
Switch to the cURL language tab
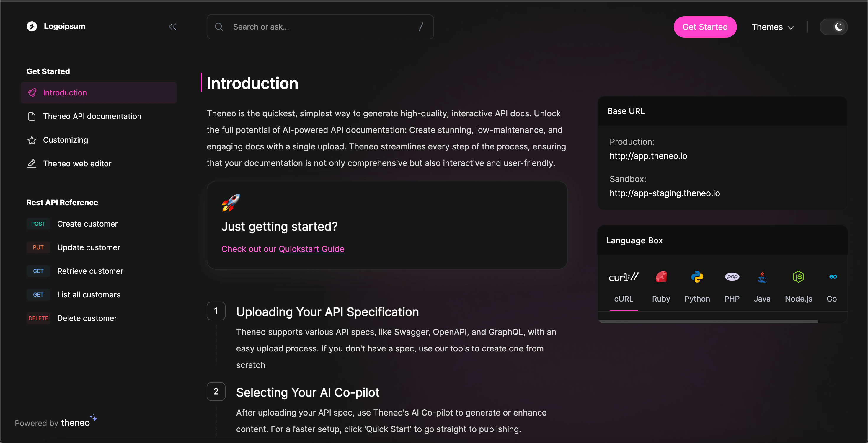[x=623, y=299]
